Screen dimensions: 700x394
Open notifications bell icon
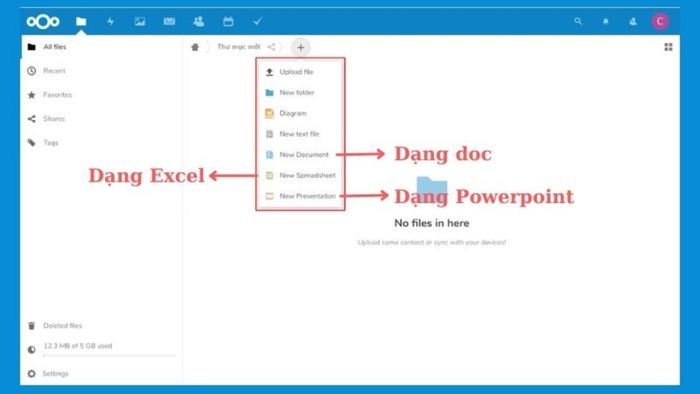point(606,21)
